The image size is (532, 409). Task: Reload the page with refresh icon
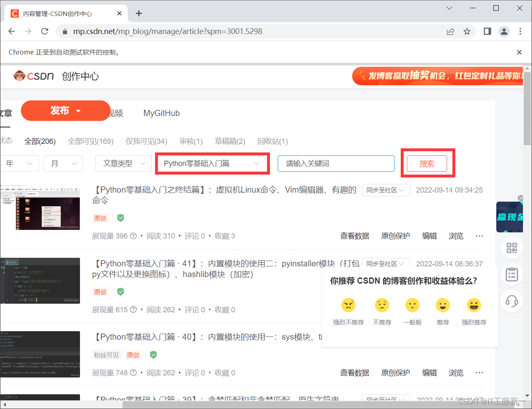click(x=45, y=31)
